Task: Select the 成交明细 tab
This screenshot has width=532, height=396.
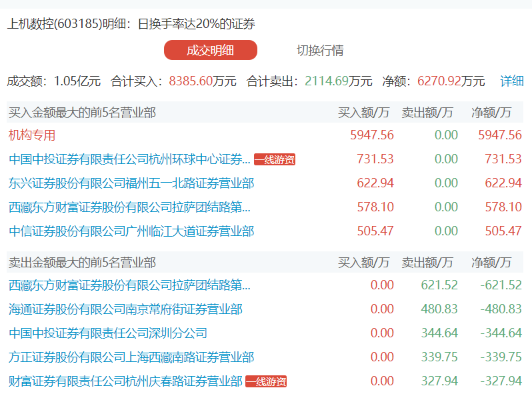Action: click(211, 50)
